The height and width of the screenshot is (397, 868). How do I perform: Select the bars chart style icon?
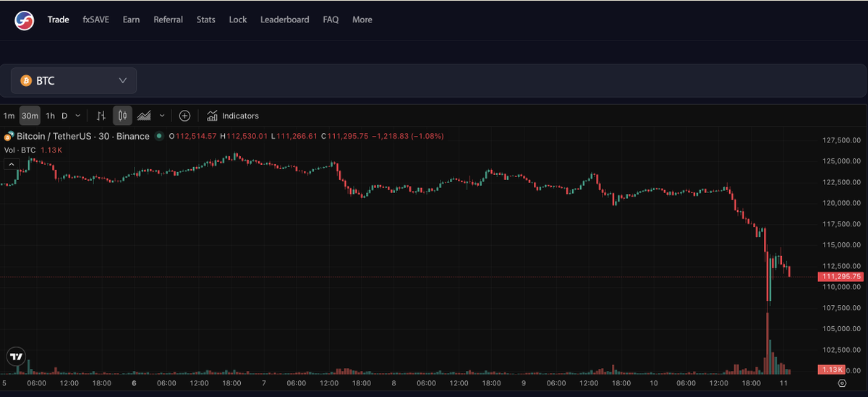(101, 116)
